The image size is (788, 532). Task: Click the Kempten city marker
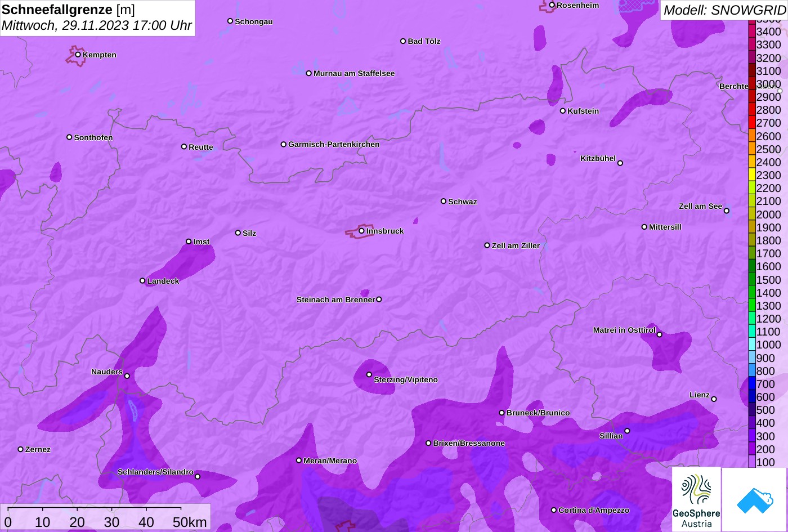(78, 55)
